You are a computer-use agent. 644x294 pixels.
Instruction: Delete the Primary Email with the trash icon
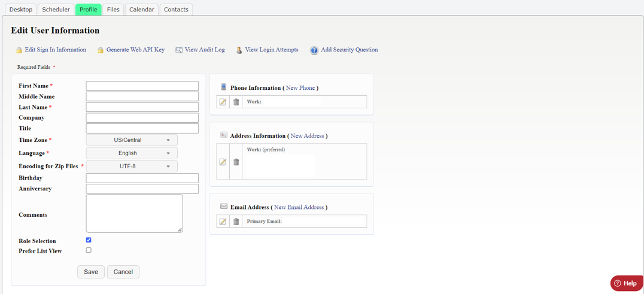coord(236,222)
